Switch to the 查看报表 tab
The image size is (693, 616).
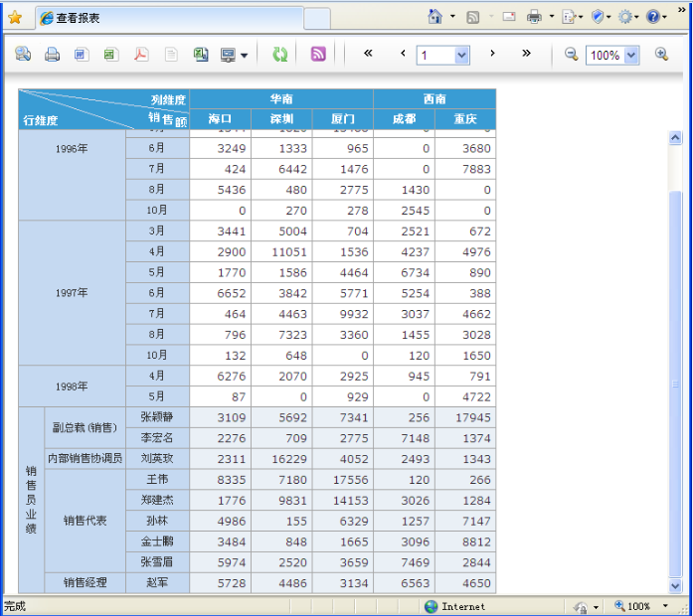[x=169, y=18]
